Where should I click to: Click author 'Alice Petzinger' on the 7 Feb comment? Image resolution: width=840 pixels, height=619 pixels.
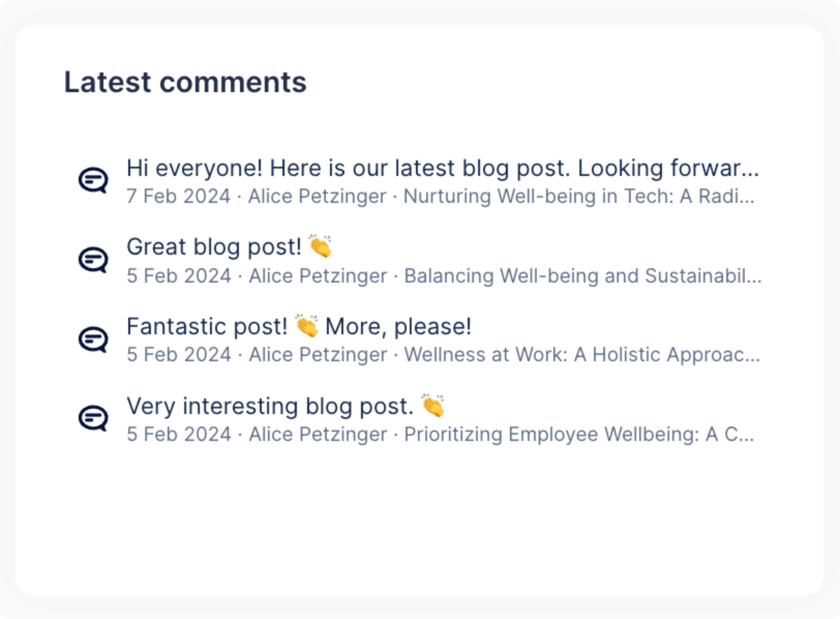317,196
